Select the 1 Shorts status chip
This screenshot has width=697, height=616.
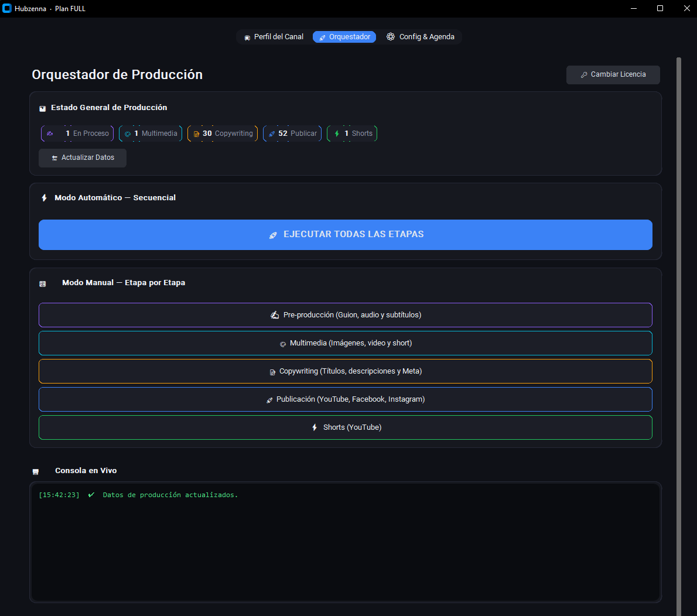(352, 134)
